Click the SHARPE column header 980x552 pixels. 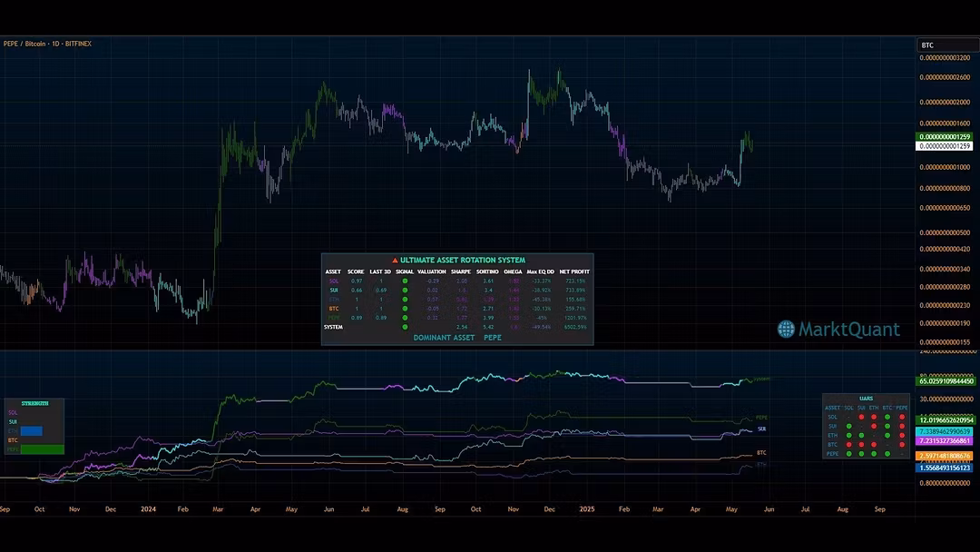[461, 271]
